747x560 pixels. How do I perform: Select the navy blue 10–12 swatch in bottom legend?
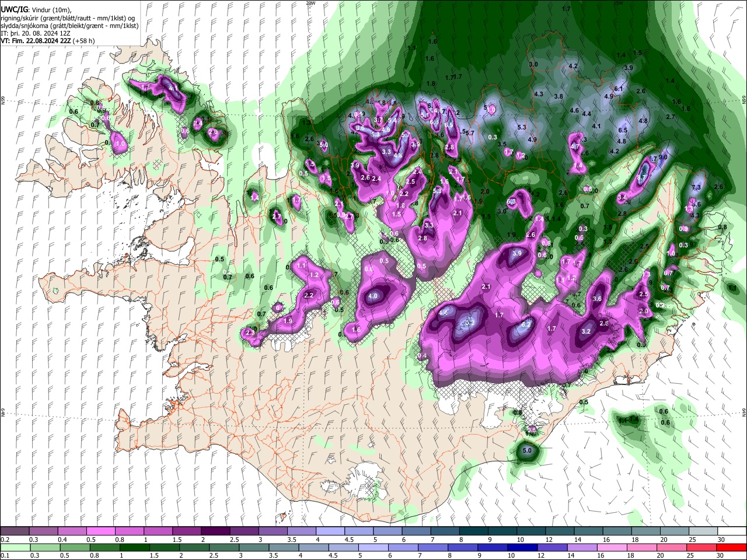[522, 548]
